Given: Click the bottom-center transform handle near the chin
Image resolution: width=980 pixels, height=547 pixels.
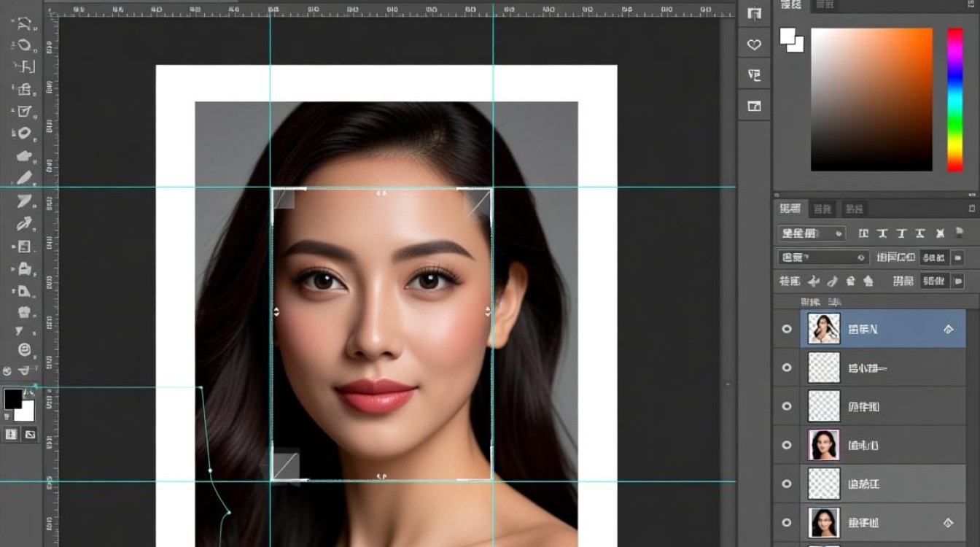Looking at the screenshot, I should pyautogui.click(x=381, y=476).
